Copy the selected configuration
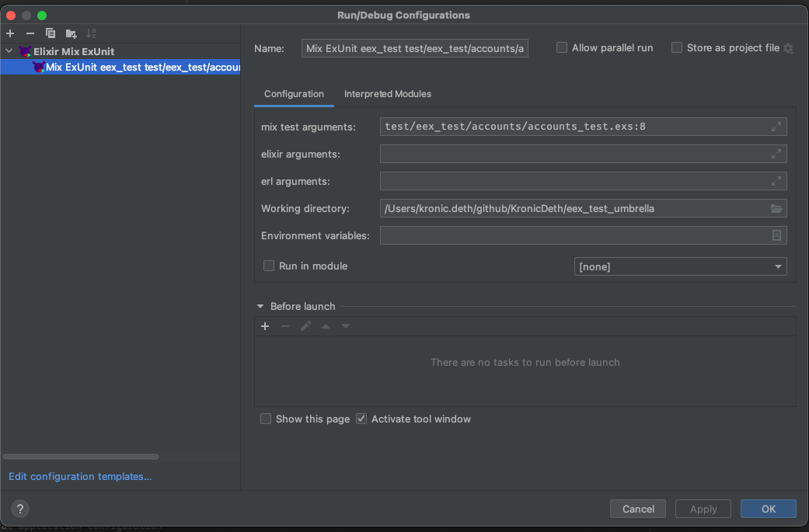809x532 pixels. pyautogui.click(x=50, y=33)
